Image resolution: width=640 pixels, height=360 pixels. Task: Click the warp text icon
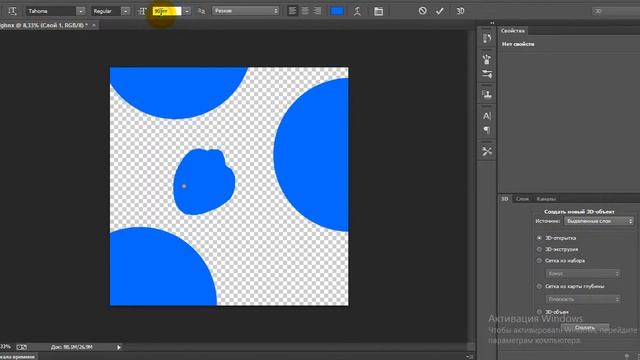click(x=357, y=11)
